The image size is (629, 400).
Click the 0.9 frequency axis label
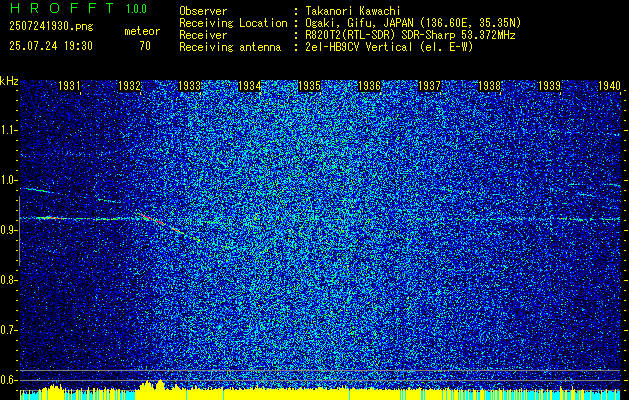pos(8,230)
